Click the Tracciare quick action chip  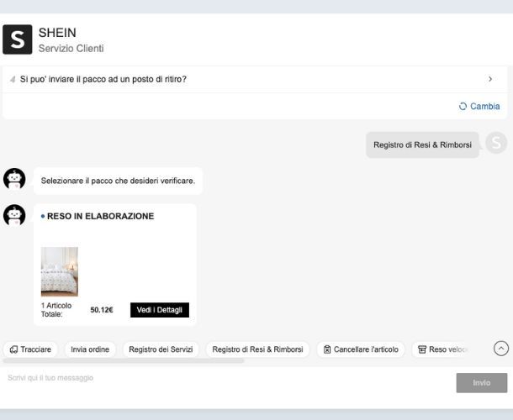tap(30, 349)
